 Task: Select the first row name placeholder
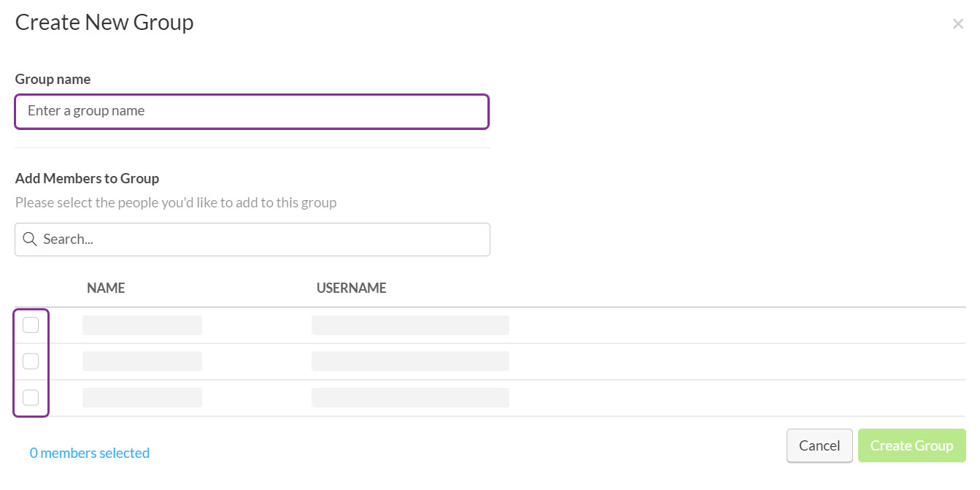point(142,324)
